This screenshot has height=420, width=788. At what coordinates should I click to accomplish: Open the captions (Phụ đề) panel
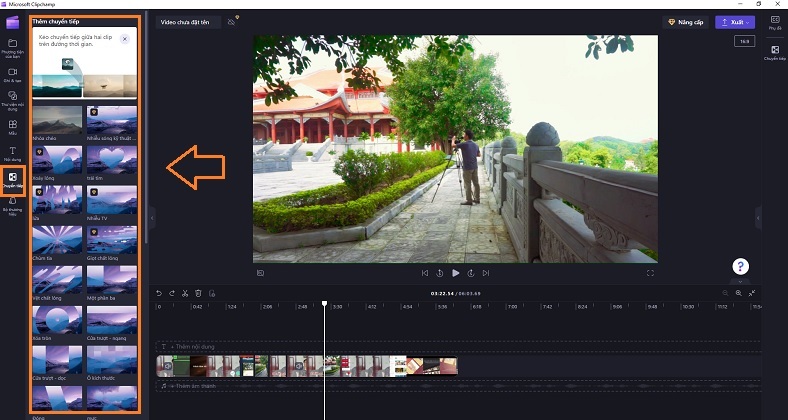775,23
